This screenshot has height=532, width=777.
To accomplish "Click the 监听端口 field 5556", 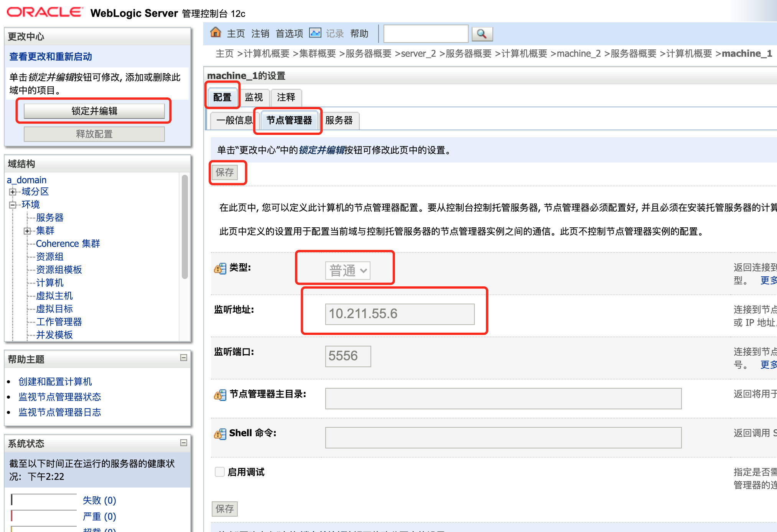I will pos(348,356).
